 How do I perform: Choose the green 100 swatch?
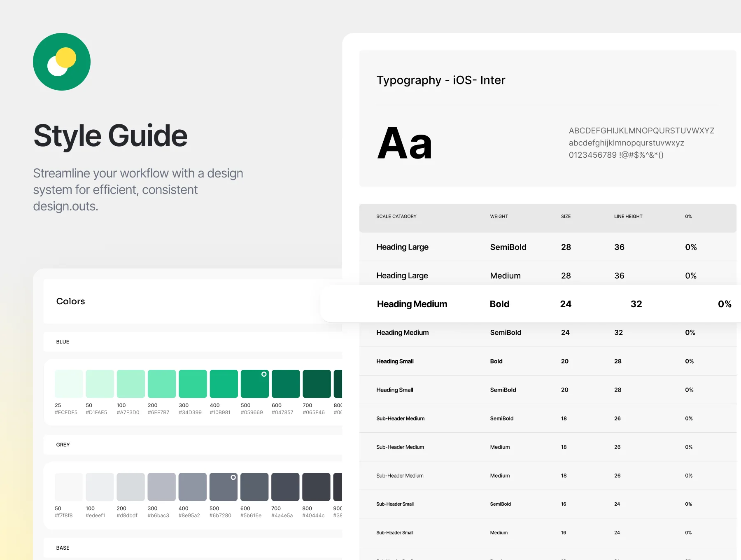pos(131,384)
